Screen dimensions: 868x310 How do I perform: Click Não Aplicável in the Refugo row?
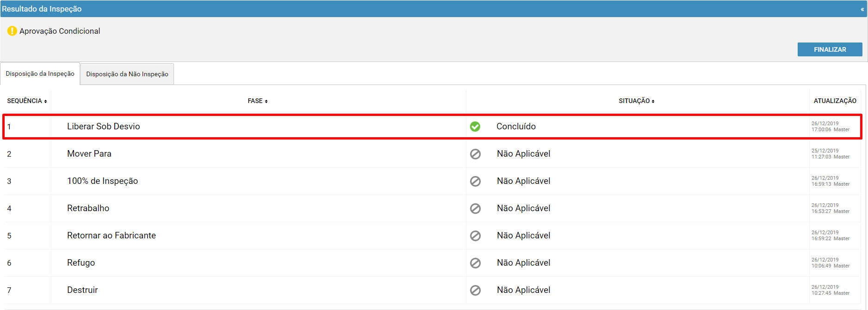coord(523,263)
